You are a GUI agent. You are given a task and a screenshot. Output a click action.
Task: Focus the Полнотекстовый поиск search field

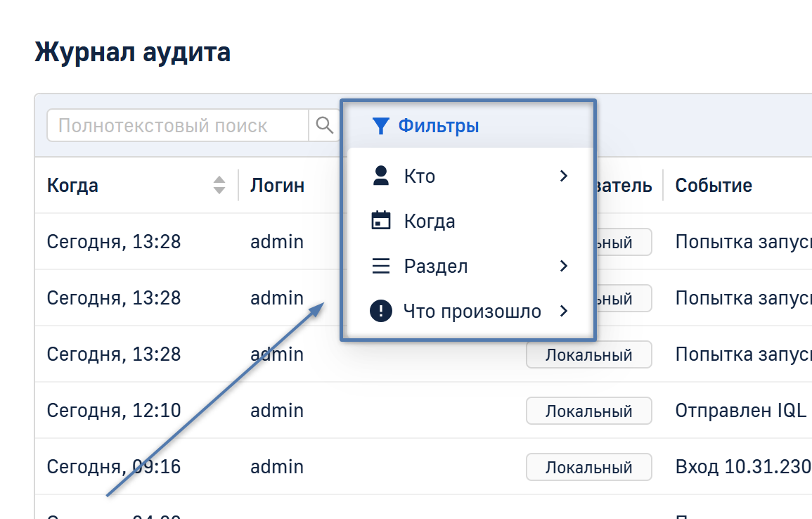pyautogui.click(x=177, y=126)
